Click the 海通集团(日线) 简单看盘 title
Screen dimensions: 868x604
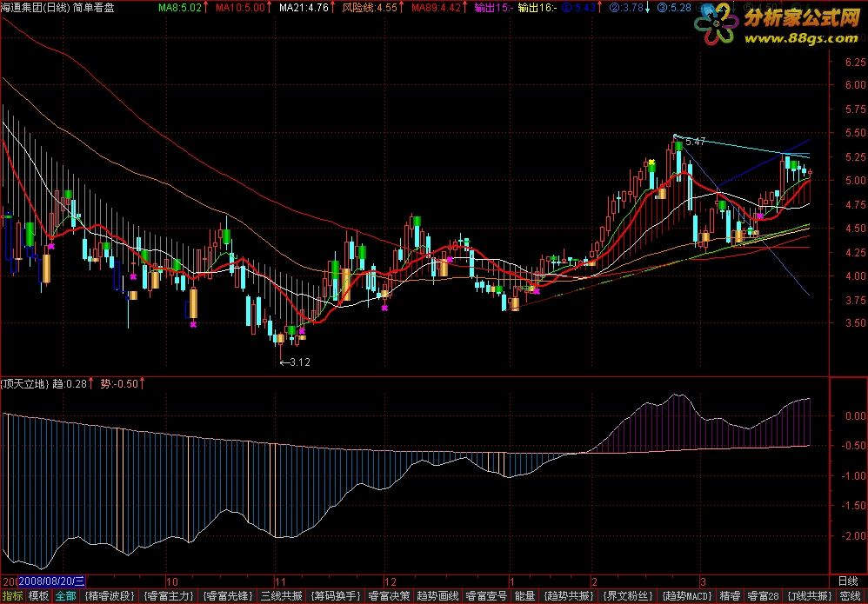coord(57,8)
